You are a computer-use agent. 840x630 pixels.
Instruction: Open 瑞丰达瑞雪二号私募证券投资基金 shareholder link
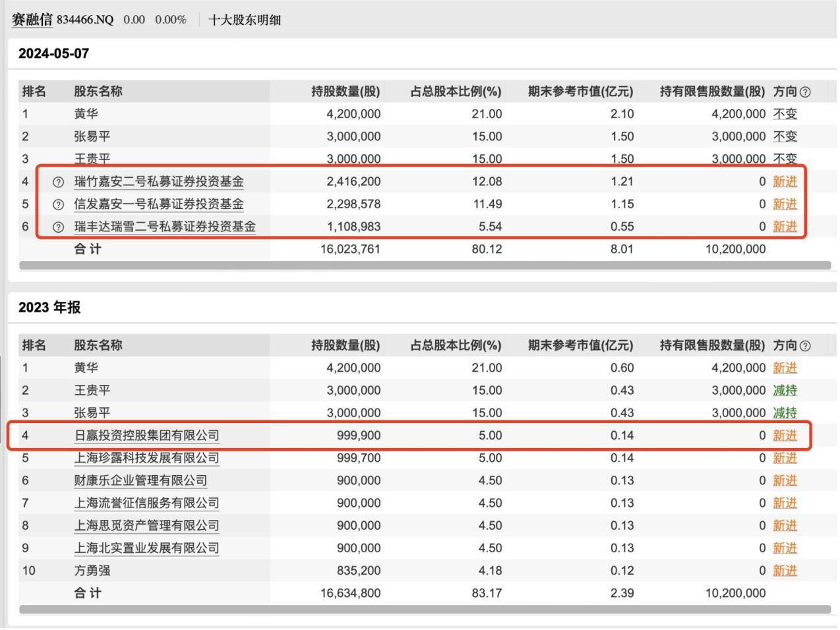(165, 226)
